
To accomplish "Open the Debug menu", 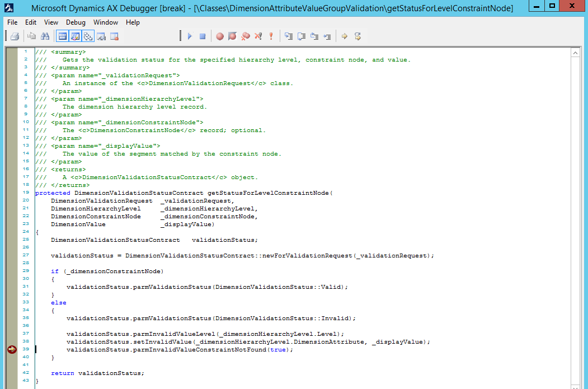I will [x=76, y=22].
